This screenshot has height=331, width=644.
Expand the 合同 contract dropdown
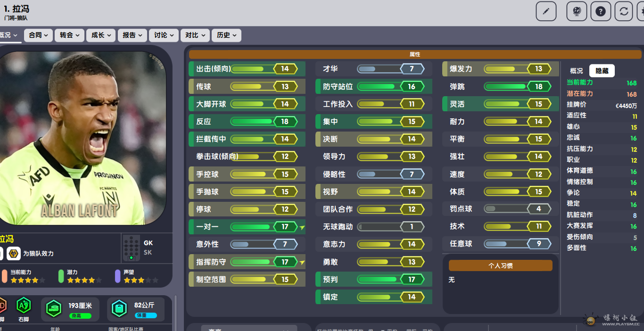[38, 35]
